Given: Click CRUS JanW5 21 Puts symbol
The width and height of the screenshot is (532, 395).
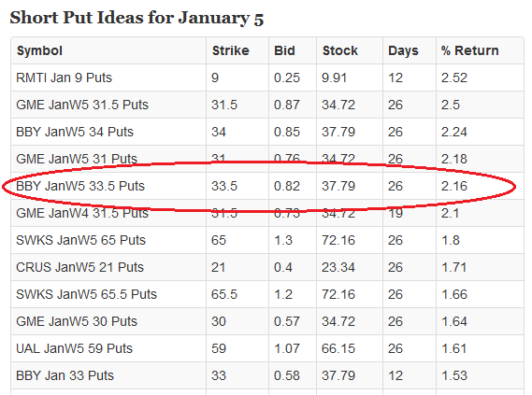Looking at the screenshot, I should (x=80, y=267).
